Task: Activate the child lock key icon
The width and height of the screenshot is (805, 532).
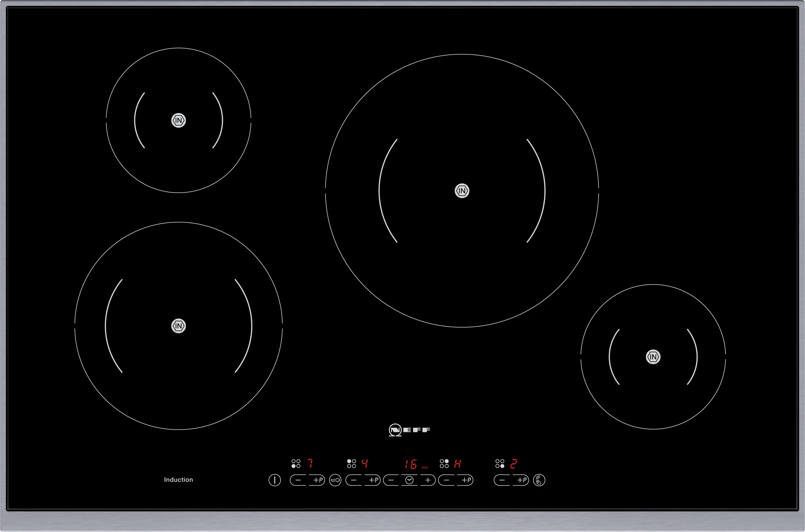Action: click(335, 480)
